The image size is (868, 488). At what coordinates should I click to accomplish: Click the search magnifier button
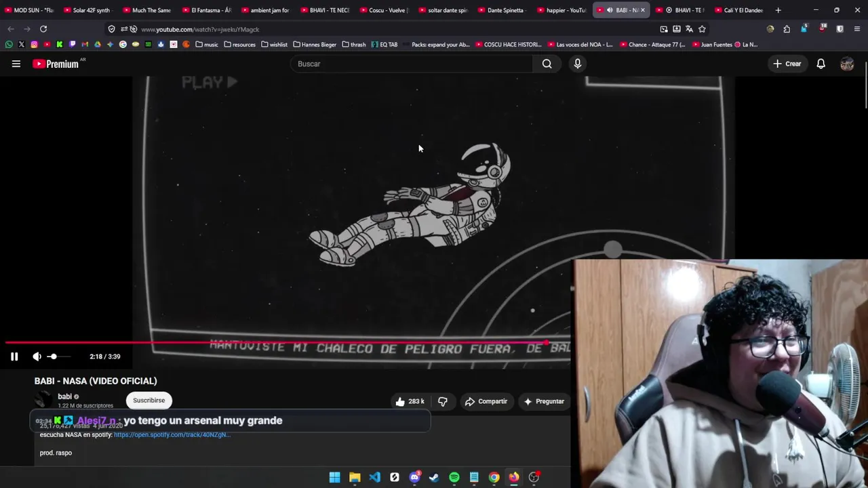coord(547,64)
